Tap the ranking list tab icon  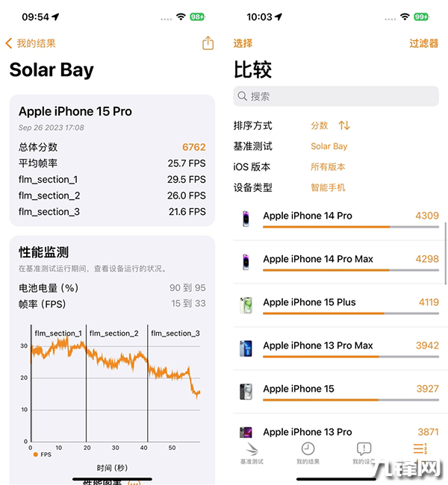pyautogui.click(x=420, y=449)
